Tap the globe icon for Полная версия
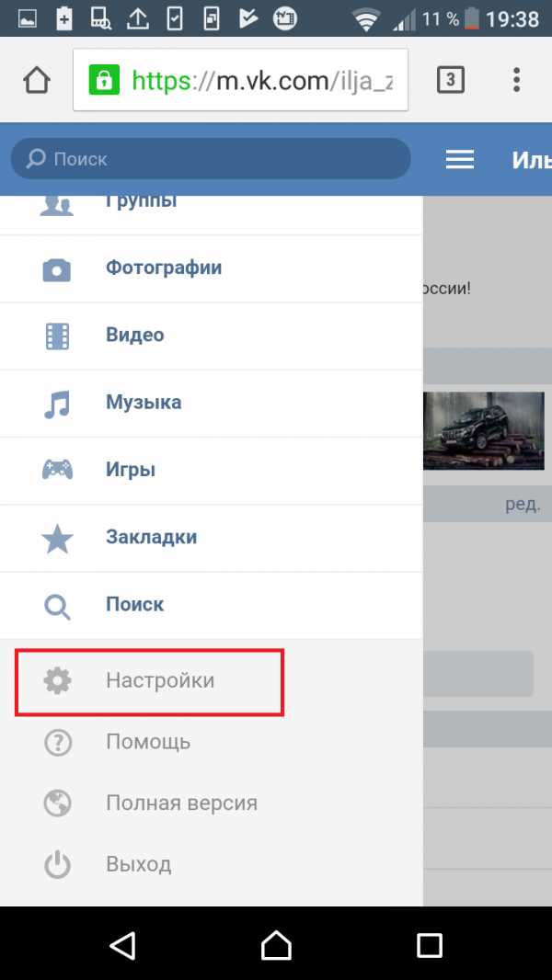Screen dimensions: 552x980 [x=58, y=803]
